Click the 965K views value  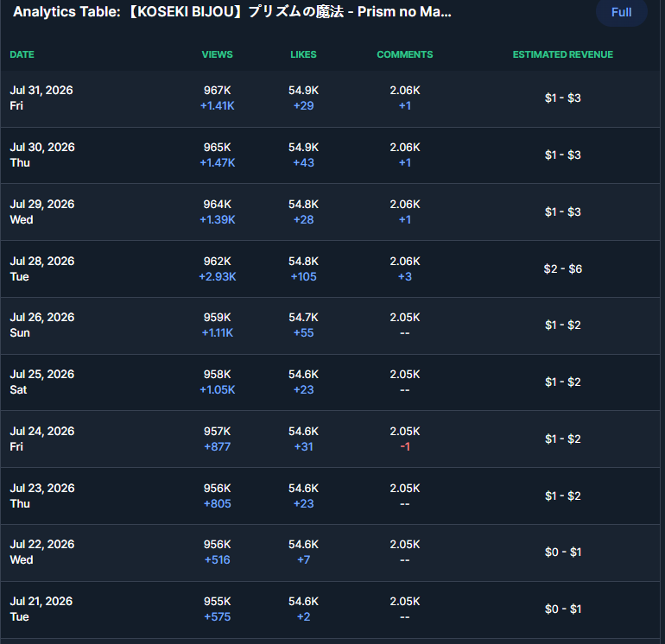(217, 147)
